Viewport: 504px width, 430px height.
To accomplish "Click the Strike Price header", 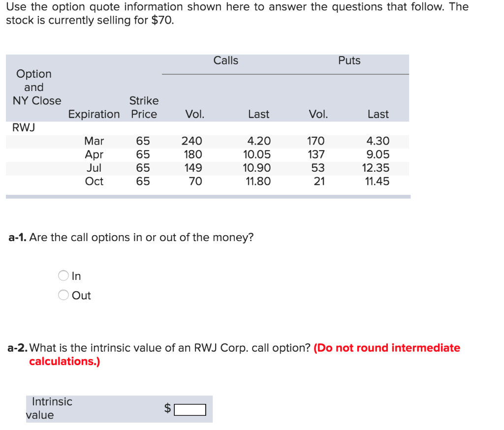I will click(x=144, y=107).
